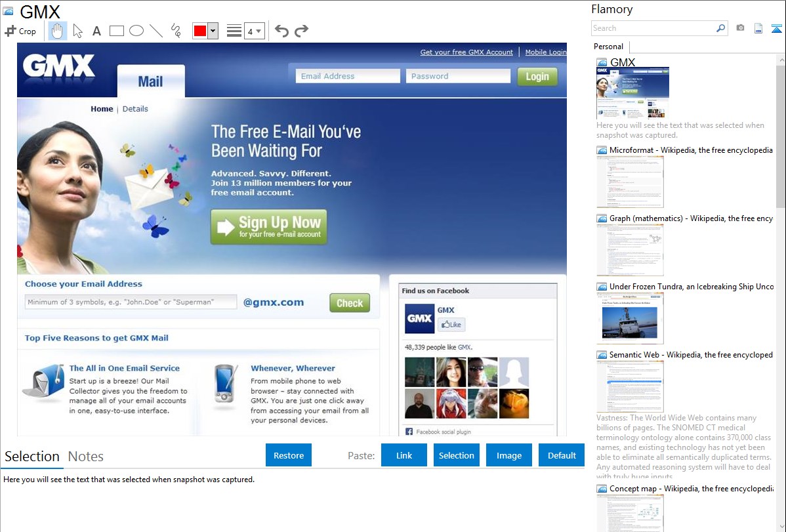Image resolution: width=786 pixels, height=532 pixels.
Task: Open the Microformat Wikipedia snapshot thumbnail
Action: point(630,182)
